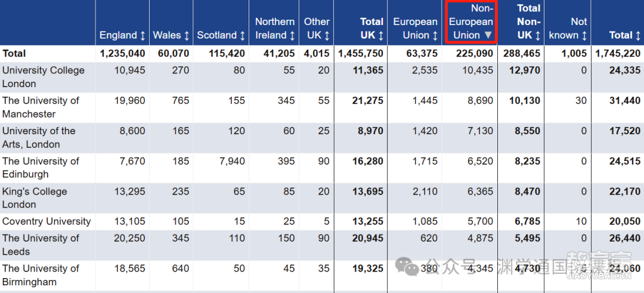Sort by Not known column header
Viewport: 644px width, 293px height.
pos(568,29)
